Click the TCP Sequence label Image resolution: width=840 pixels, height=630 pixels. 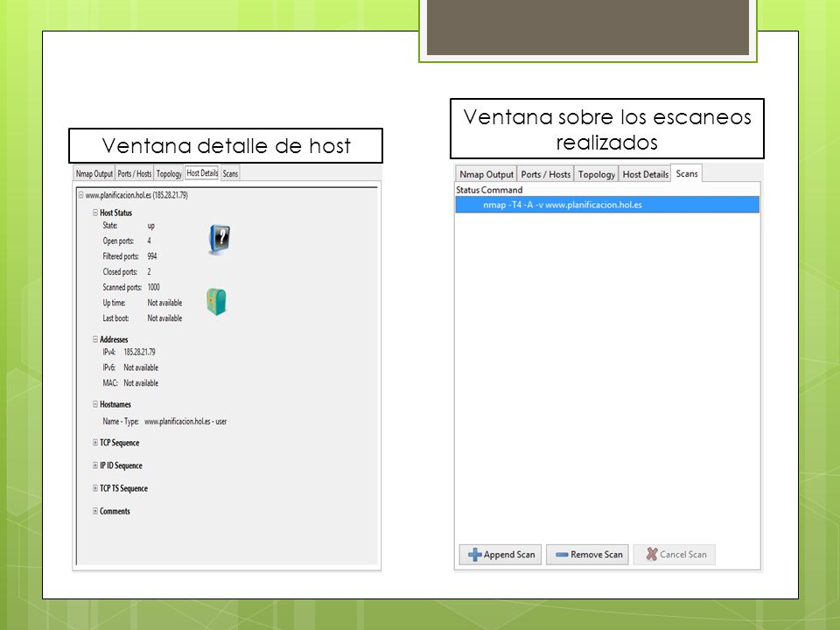[x=120, y=443]
